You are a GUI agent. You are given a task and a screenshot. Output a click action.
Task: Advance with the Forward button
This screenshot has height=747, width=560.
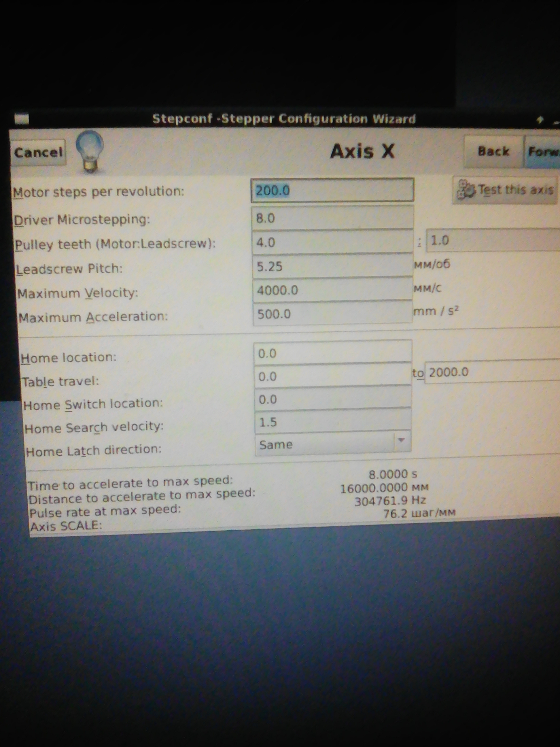(x=543, y=152)
